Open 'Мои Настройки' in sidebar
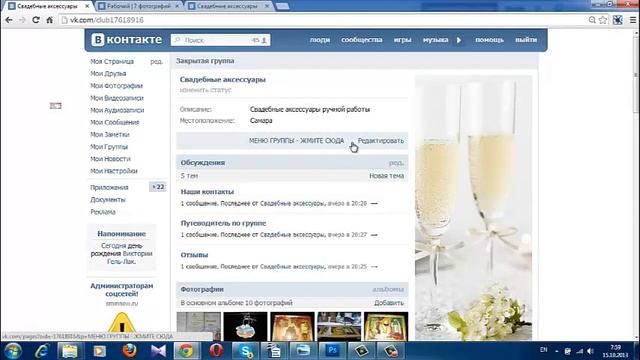Viewport: 640px width, 360px height. click(114, 171)
